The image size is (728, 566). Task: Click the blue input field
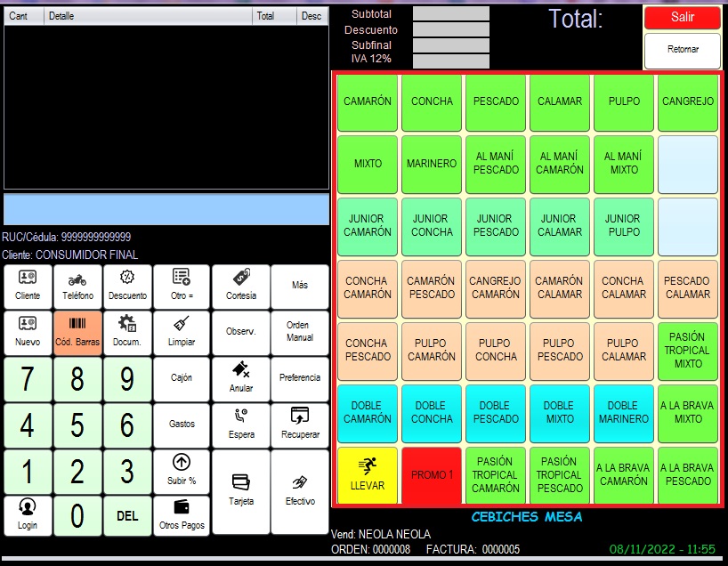point(166,209)
